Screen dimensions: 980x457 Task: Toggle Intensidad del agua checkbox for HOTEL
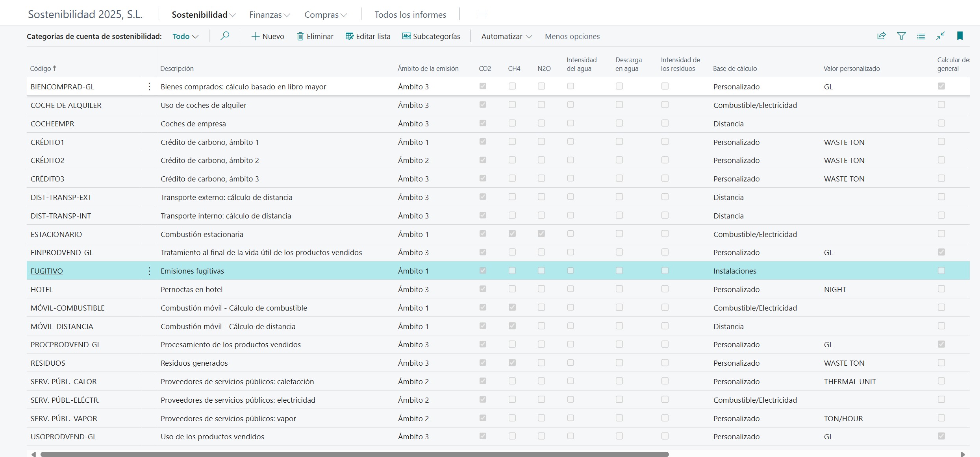click(571, 289)
